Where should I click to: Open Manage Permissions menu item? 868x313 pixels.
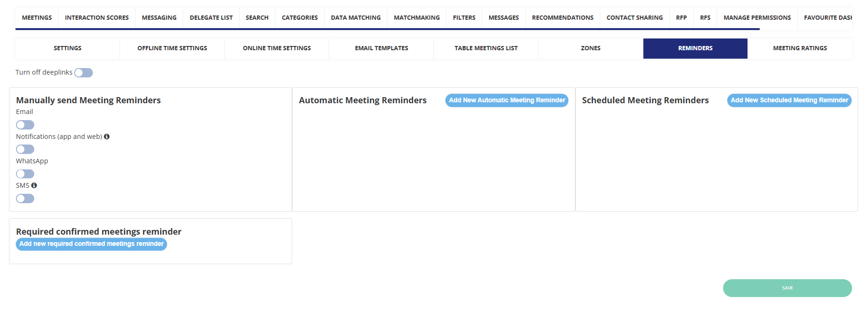757,18
